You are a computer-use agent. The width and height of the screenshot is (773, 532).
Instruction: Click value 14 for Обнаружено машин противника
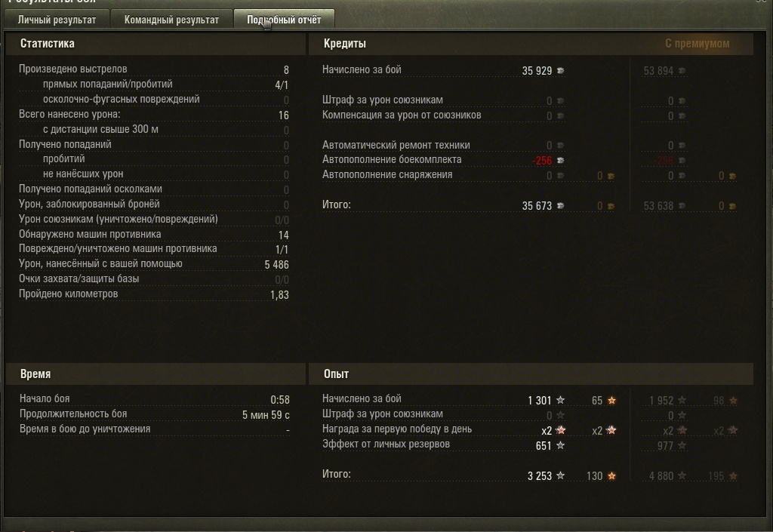click(284, 235)
